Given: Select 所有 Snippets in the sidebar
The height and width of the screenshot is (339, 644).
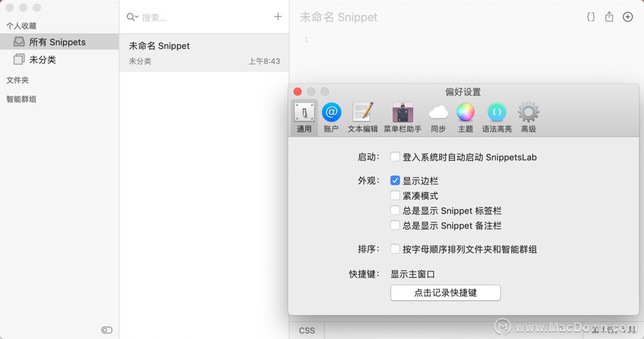Looking at the screenshot, I should (x=60, y=42).
